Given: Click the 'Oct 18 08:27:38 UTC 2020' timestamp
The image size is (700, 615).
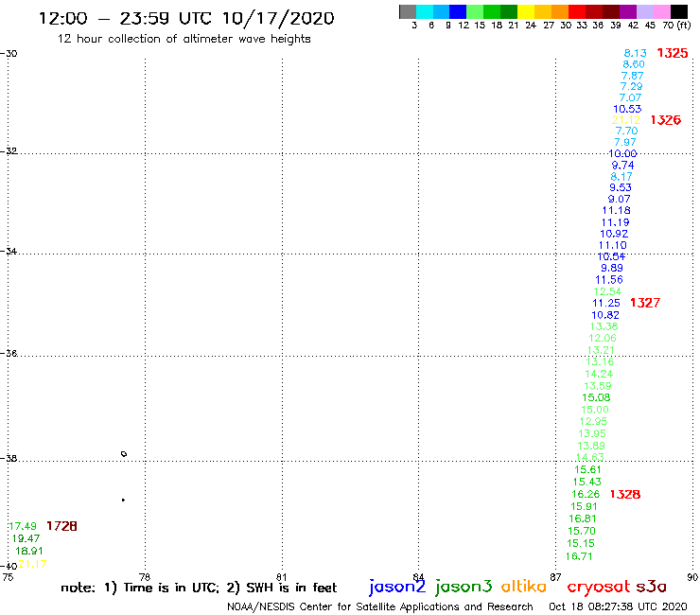Looking at the screenshot, I should click(618, 606).
